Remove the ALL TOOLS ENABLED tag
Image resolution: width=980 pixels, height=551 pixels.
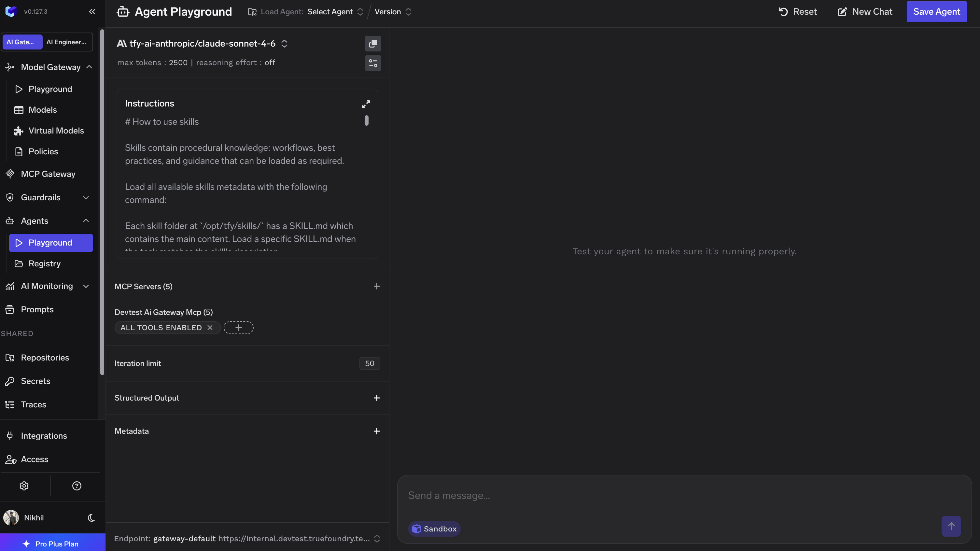[x=211, y=327]
